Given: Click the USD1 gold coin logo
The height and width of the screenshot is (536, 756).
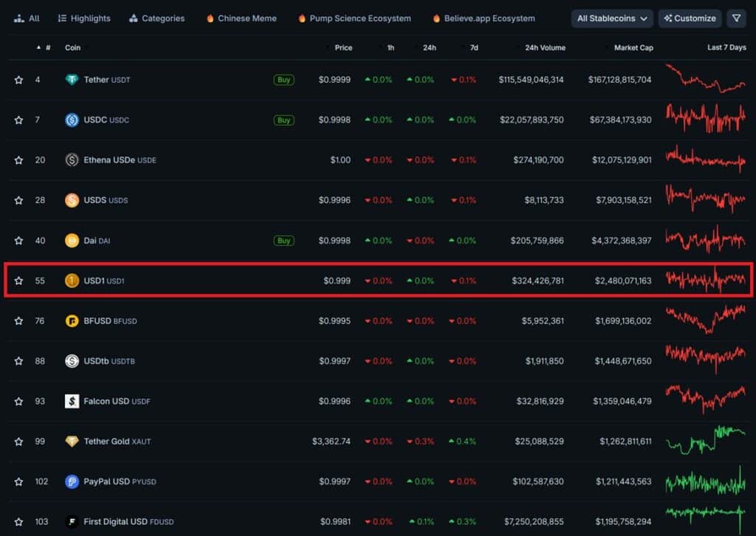Looking at the screenshot, I should [72, 280].
